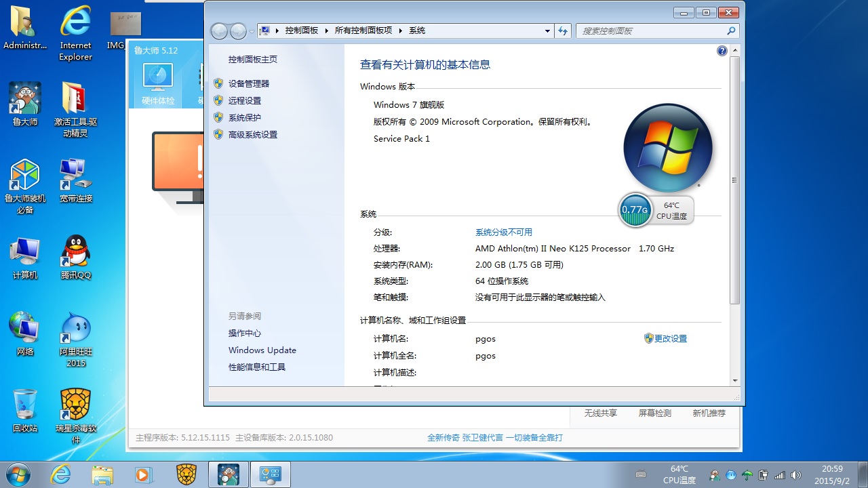Screen dimensions: 868x488
Task: Click the keyboard input icon in the taskbar
Action: coord(641,475)
